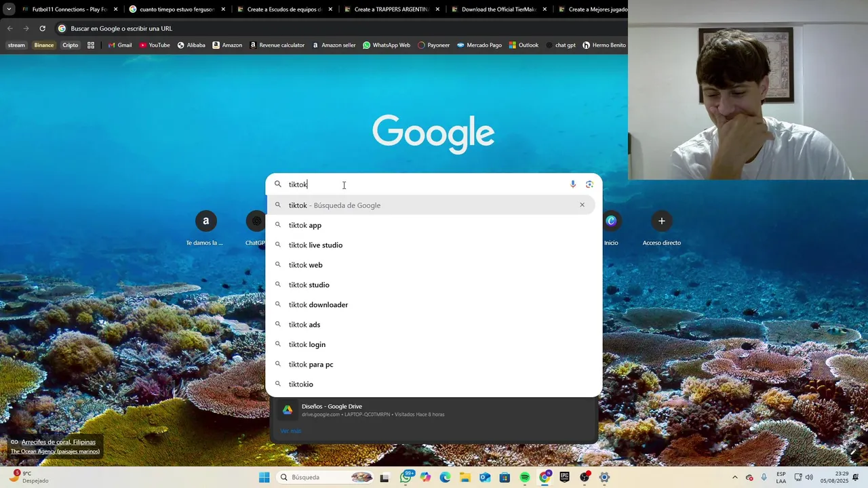Viewport: 868px width, 488px height.
Task: Open 'Arrecifes de coral, Filipinas' background link
Action: tap(58, 442)
